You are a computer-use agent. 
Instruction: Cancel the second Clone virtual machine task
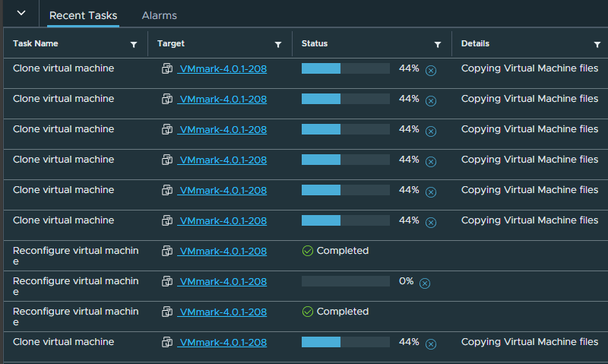[x=431, y=100]
